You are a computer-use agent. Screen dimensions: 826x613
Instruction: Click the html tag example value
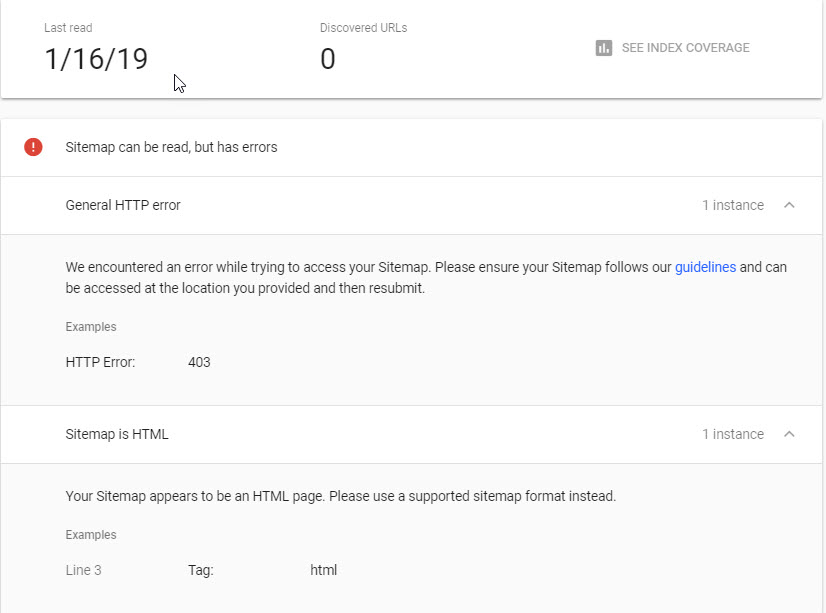(323, 570)
